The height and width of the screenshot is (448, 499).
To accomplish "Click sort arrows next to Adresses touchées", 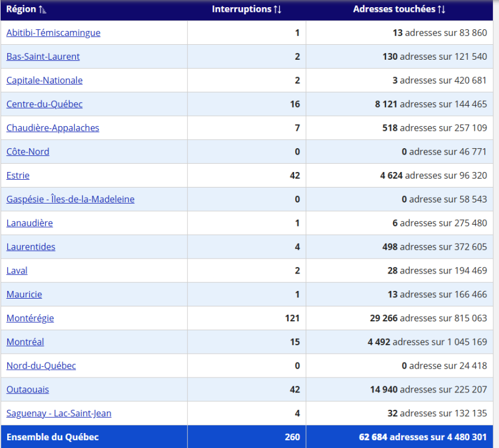I will tap(442, 10).
